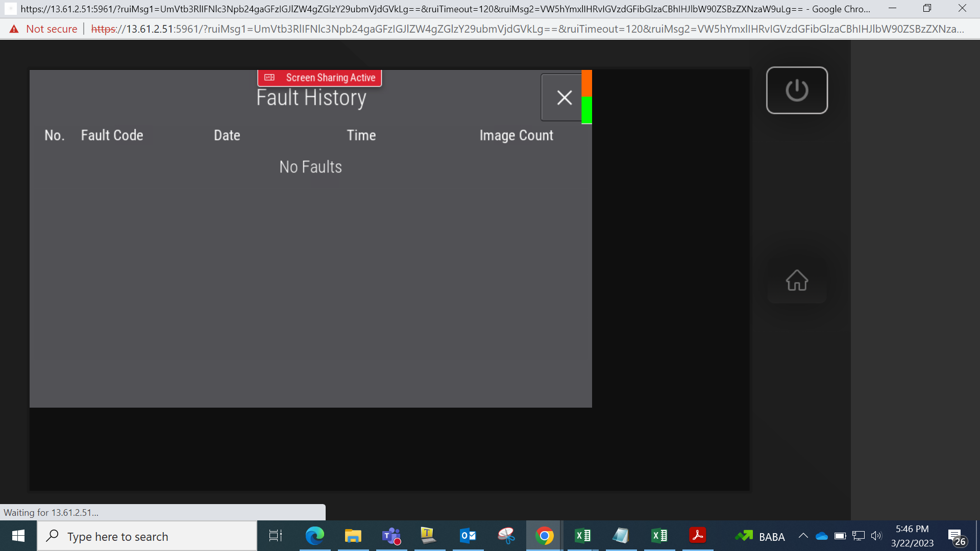Click the green status color block
This screenshot has height=551, width=980.
click(x=587, y=110)
